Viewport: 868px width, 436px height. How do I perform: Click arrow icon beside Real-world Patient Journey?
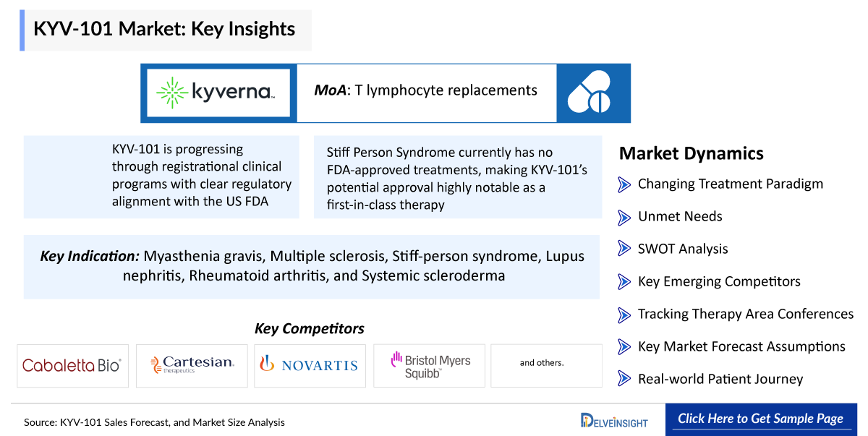624,380
